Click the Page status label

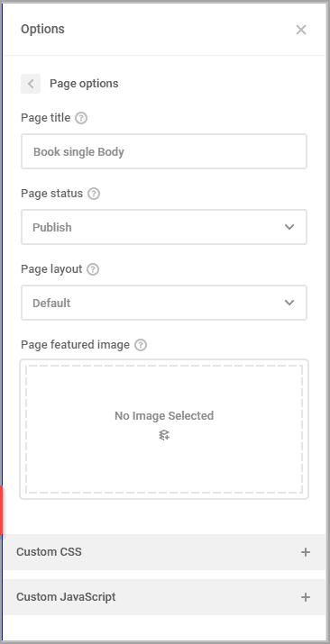click(x=51, y=194)
